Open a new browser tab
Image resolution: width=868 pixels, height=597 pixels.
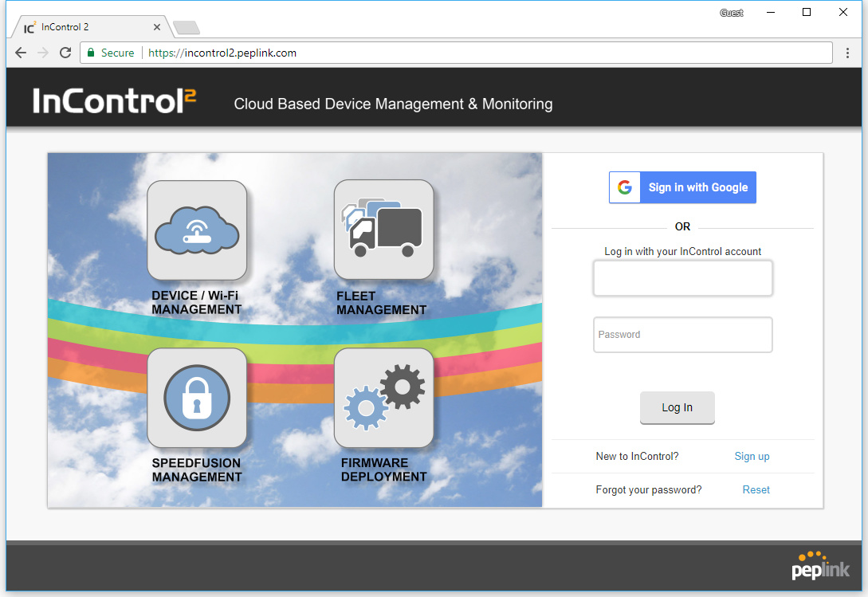187,27
